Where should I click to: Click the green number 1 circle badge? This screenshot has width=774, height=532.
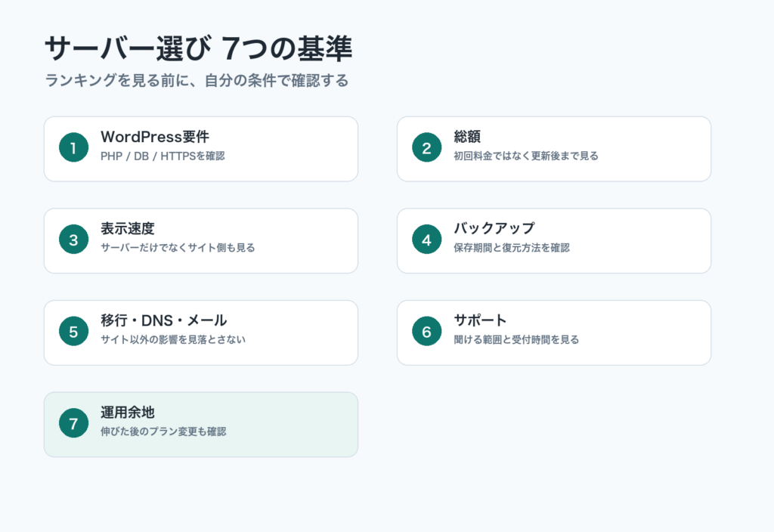(73, 147)
